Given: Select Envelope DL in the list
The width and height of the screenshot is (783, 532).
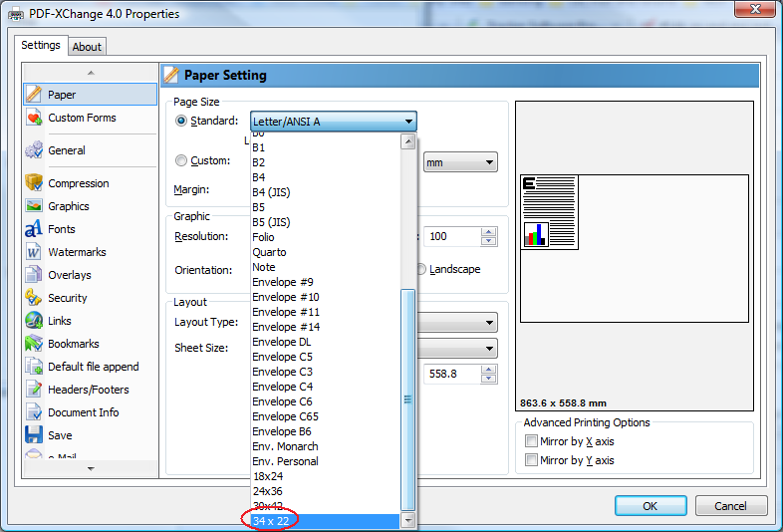Looking at the screenshot, I should pyautogui.click(x=325, y=342).
